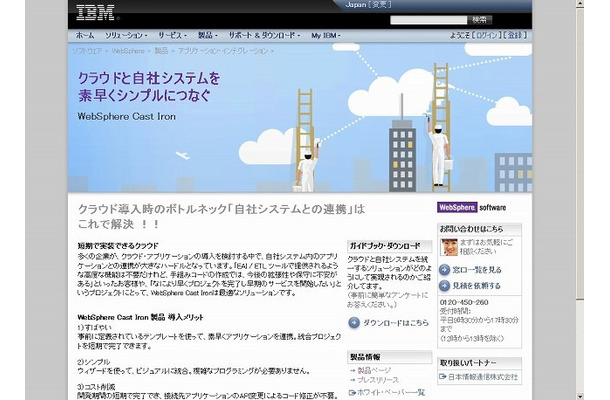Click the arrow icon beside 見積を依頼する
This screenshot has width=610, height=400.
446,286
